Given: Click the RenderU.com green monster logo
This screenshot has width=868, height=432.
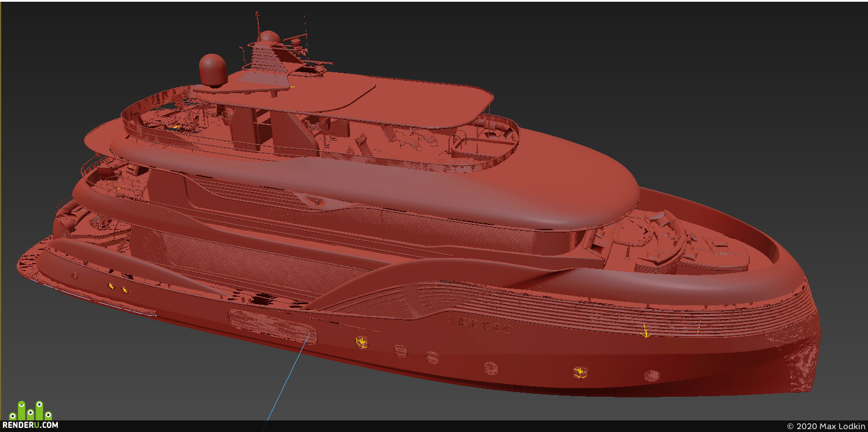Looking at the screenshot, I should tap(30, 410).
